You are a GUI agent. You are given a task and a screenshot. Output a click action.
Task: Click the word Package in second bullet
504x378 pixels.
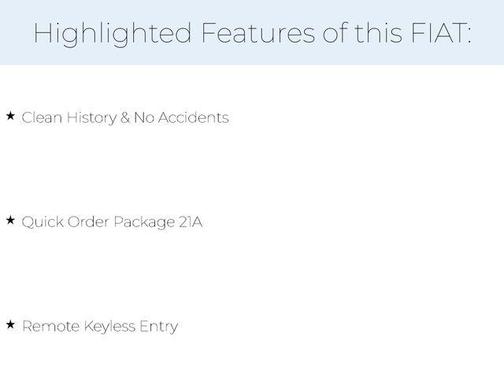(x=144, y=223)
